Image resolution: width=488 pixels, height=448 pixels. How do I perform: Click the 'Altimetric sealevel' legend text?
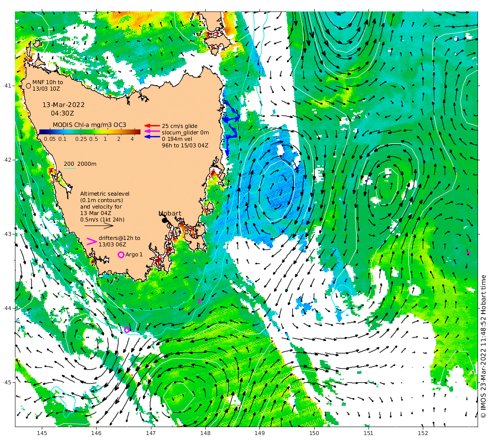click(x=105, y=194)
